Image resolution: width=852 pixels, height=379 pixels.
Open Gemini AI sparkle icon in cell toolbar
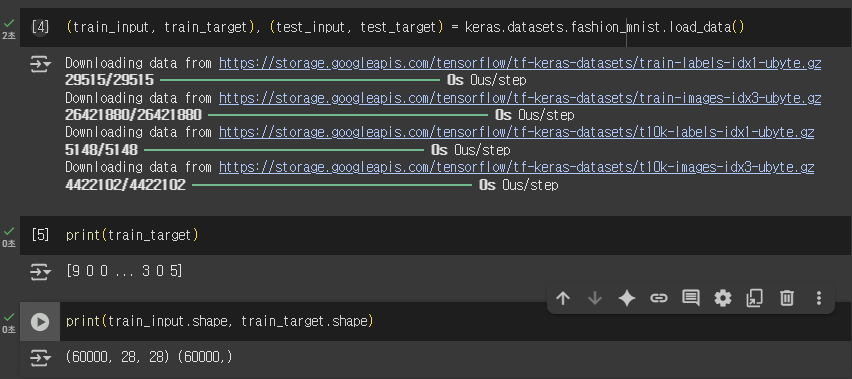click(x=627, y=298)
